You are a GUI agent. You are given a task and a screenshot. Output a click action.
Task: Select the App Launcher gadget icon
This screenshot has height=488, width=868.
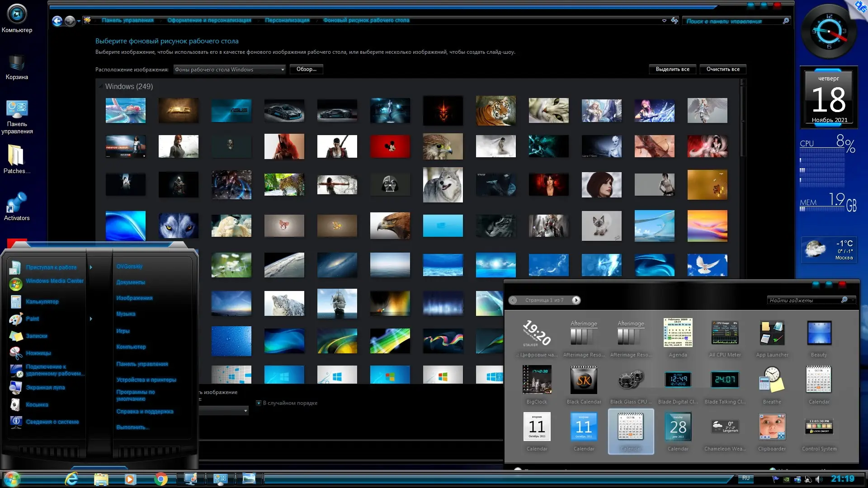(772, 333)
